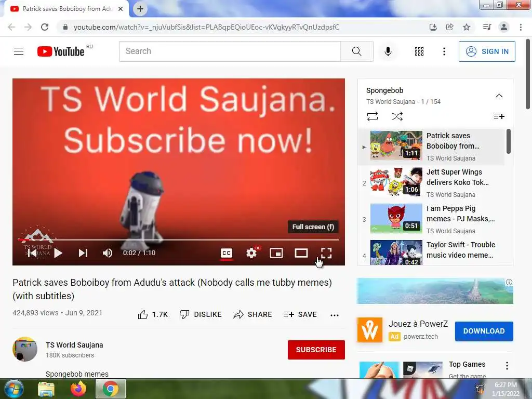Screen dimensions: 532x399
Task: Play the video
Action: [58, 253]
